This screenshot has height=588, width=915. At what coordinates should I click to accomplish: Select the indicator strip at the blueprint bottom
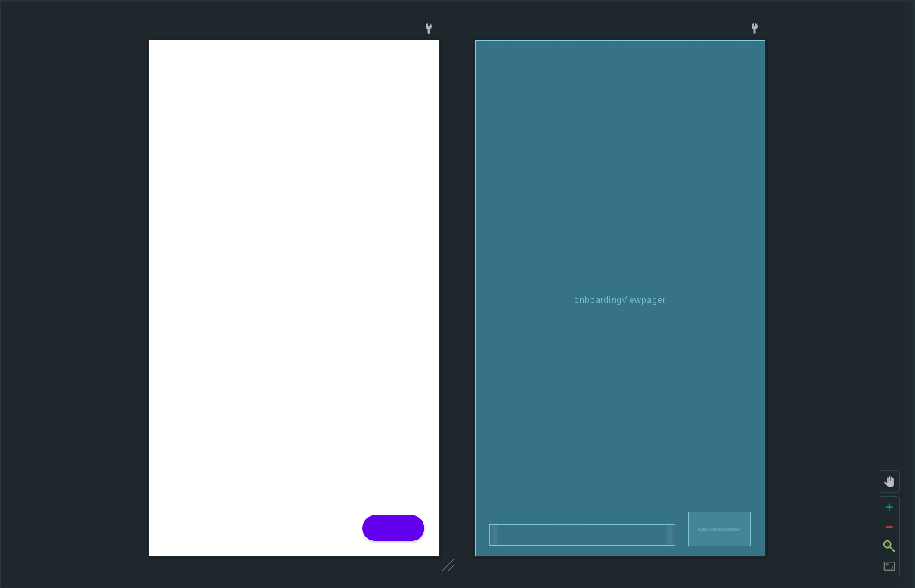coord(582,534)
